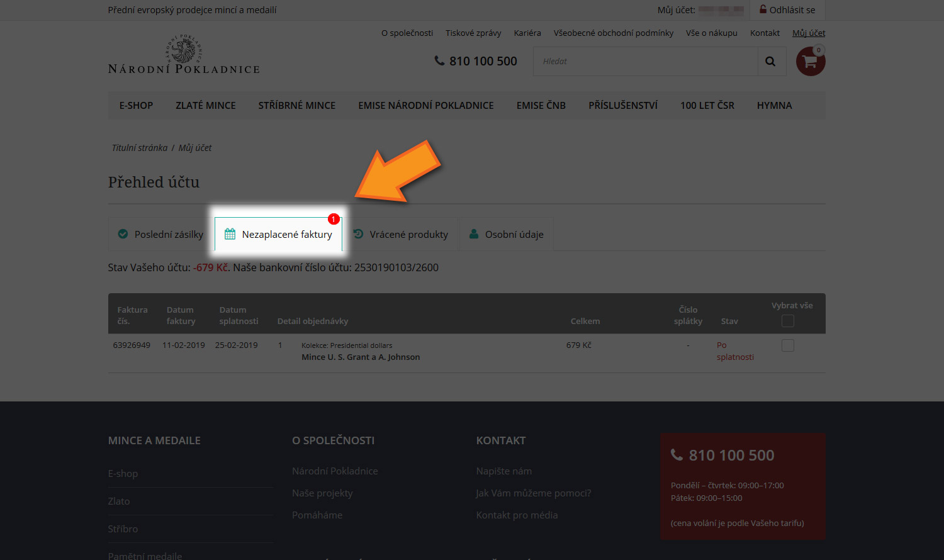Screen dimensions: 944x560
Task: Click the Číslo splátky column header
Action: pos(688,315)
